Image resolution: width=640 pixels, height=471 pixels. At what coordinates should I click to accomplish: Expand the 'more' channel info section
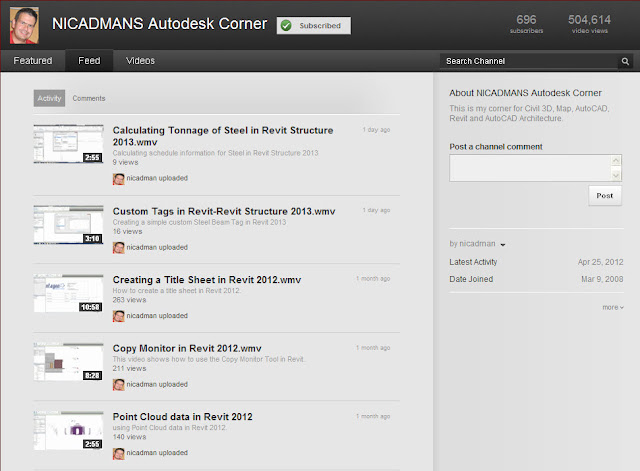(x=613, y=307)
